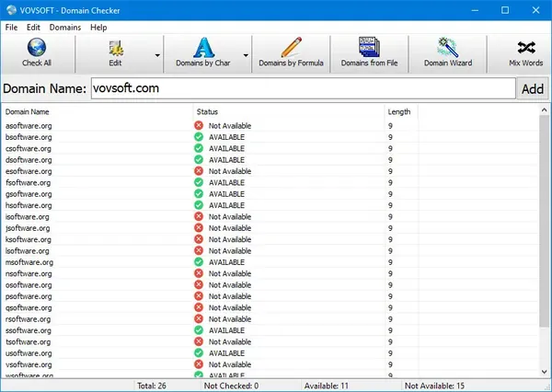
Task: Sort by the Length column header
Action: [x=401, y=111]
